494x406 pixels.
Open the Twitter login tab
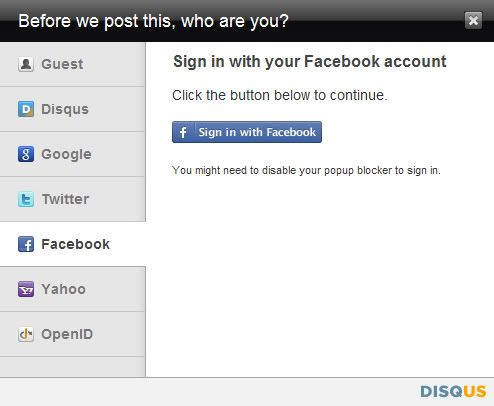coord(73,199)
